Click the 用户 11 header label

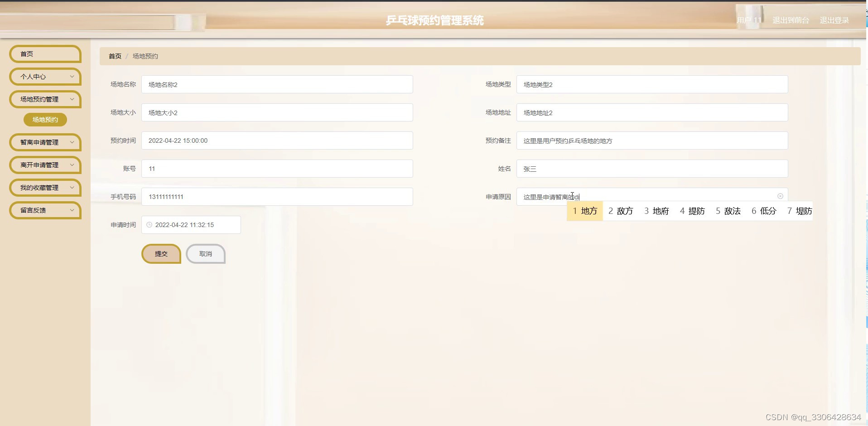tap(749, 20)
